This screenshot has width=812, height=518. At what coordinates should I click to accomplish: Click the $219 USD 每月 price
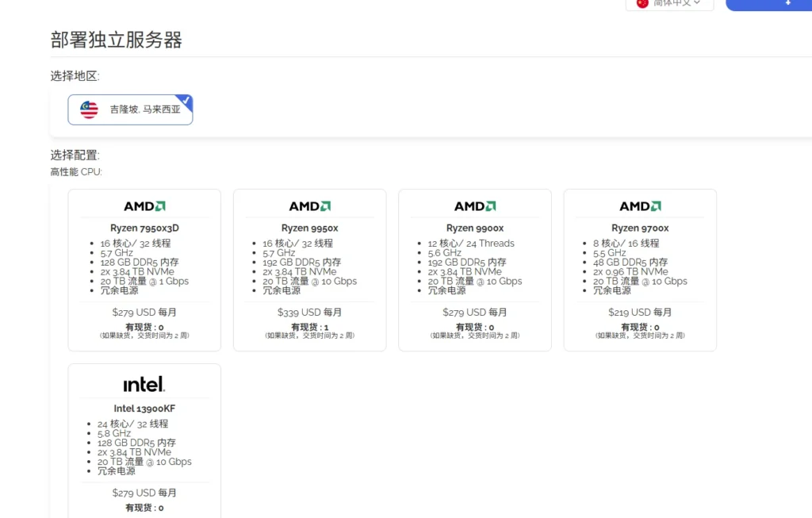(x=640, y=313)
